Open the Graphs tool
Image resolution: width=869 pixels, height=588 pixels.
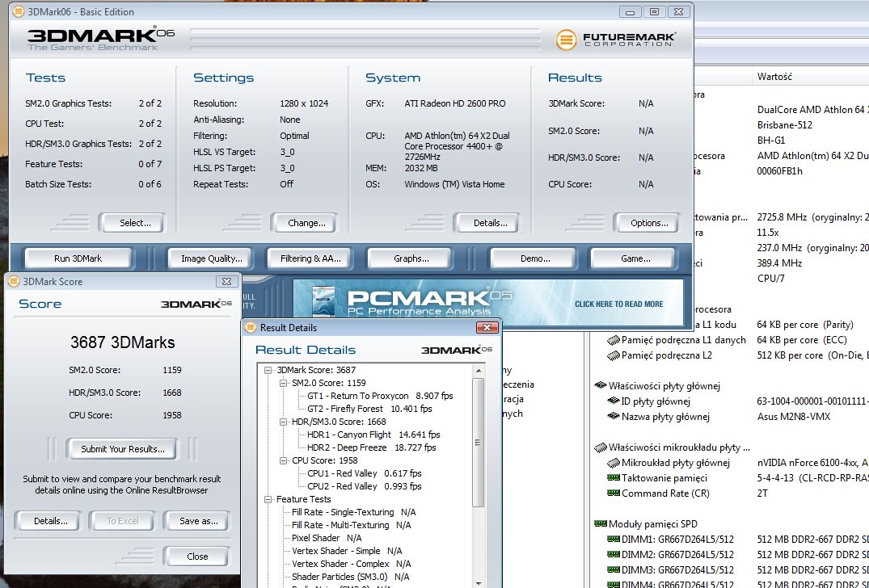click(409, 258)
